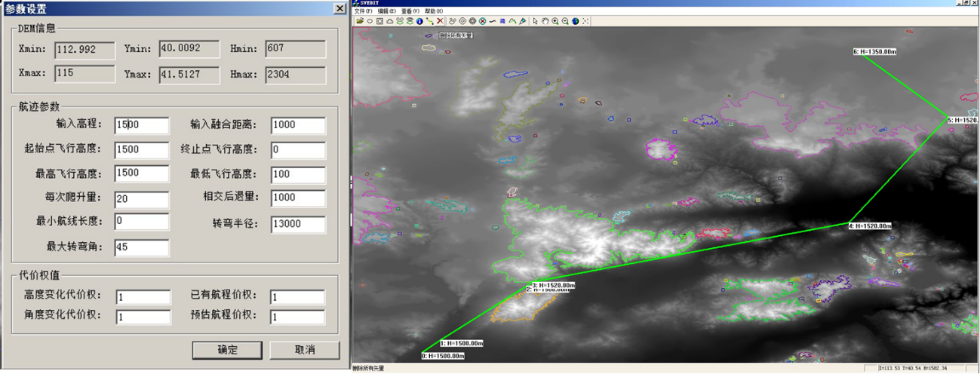Click the 取消 button

click(304, 350)
